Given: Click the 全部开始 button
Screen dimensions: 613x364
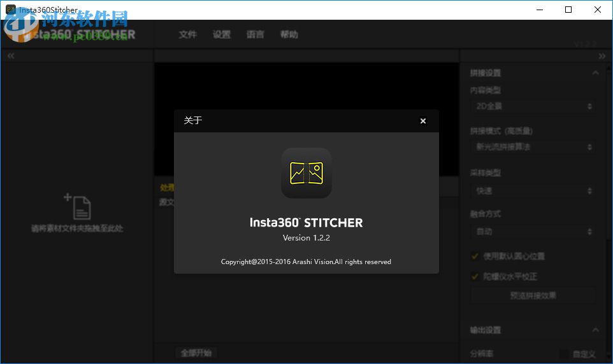Looking at the screenshot, I should (x=196, y=353).
